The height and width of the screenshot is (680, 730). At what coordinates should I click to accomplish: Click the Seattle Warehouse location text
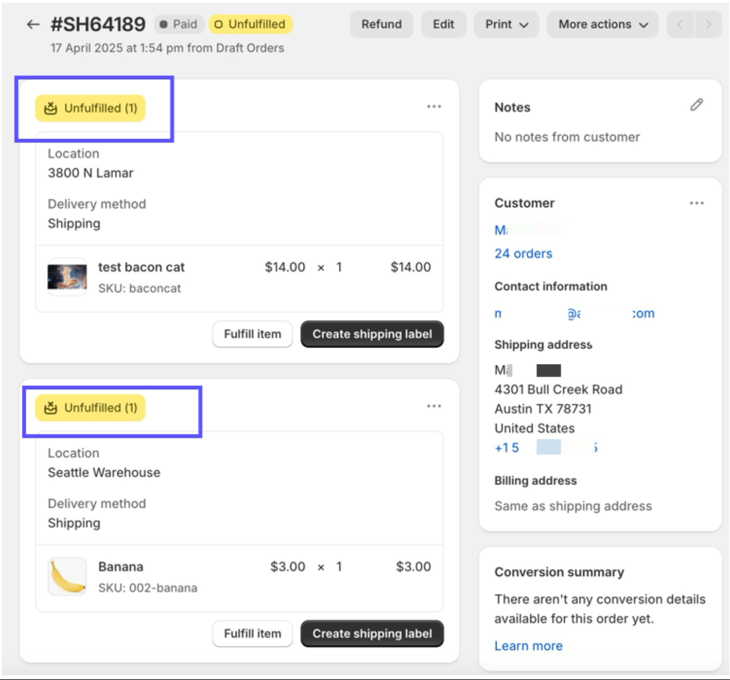tap(104, 472)
